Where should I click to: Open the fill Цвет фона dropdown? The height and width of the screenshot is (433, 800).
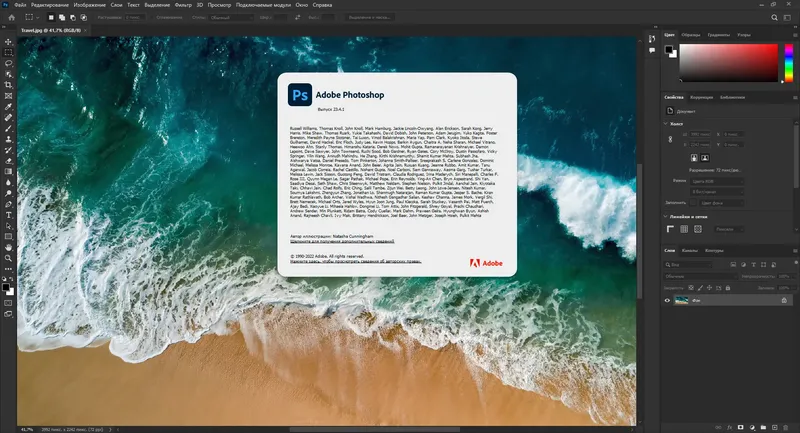point(722,203)
